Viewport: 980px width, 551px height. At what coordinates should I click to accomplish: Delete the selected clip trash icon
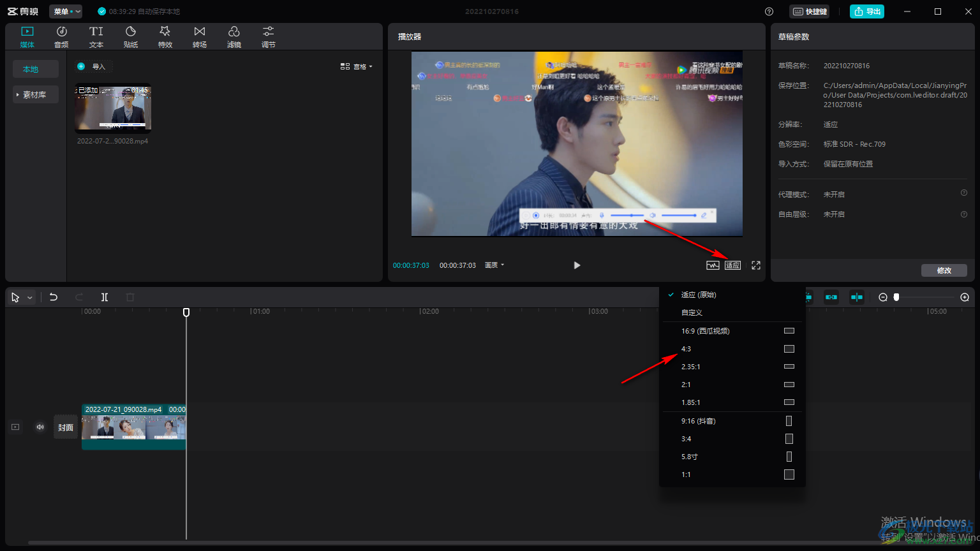(130, 297)
